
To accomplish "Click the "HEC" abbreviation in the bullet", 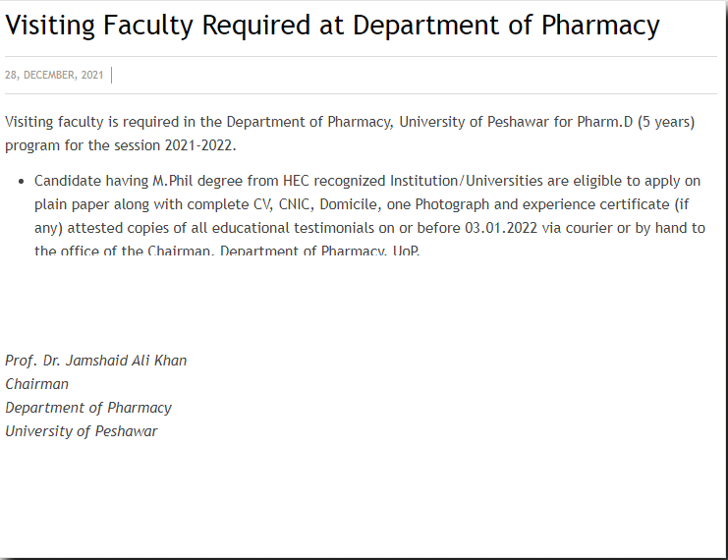I will [x=298, y=181].
